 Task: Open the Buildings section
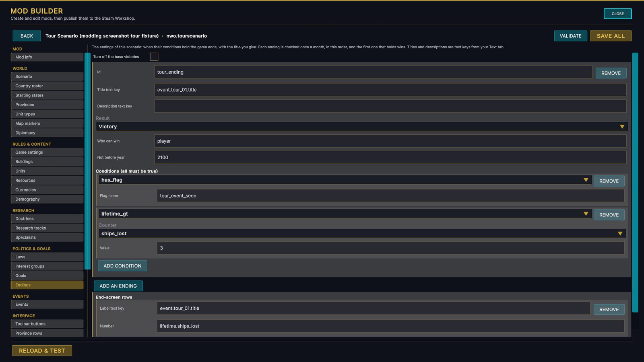coord(47,162)
